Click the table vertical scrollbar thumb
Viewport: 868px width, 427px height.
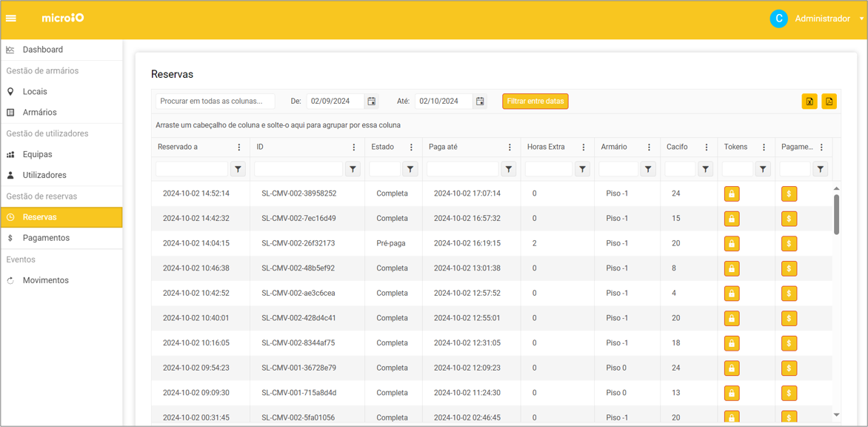click(837, 214)
